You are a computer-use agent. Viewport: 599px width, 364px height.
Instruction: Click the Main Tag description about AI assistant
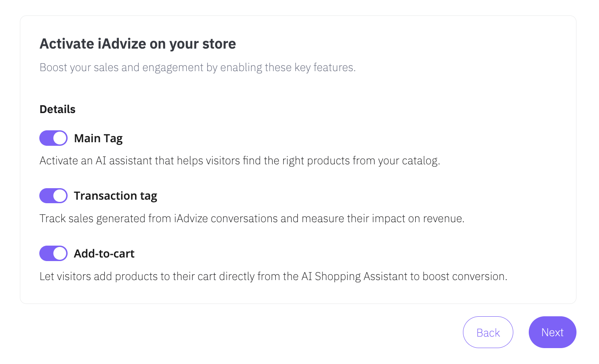pos(240,161)
